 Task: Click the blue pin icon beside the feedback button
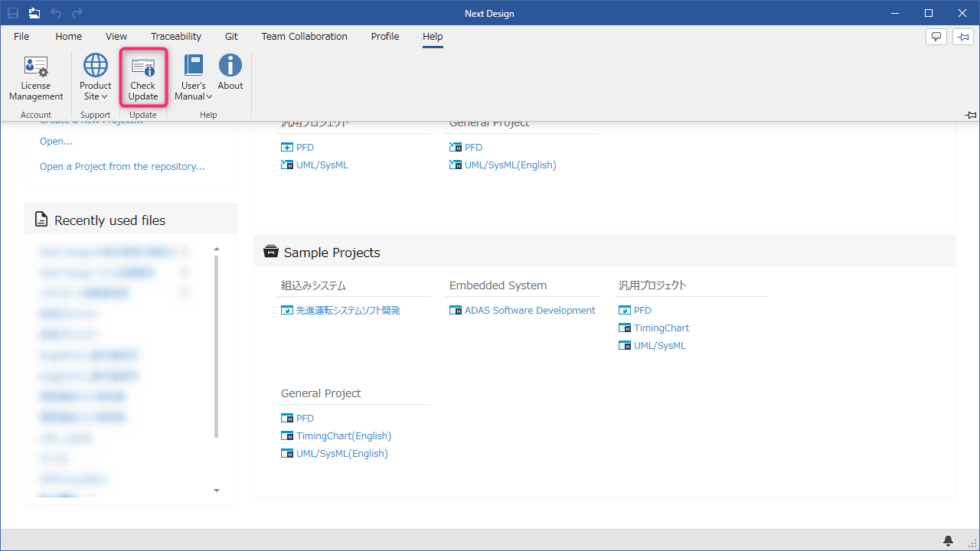(963, 37)
